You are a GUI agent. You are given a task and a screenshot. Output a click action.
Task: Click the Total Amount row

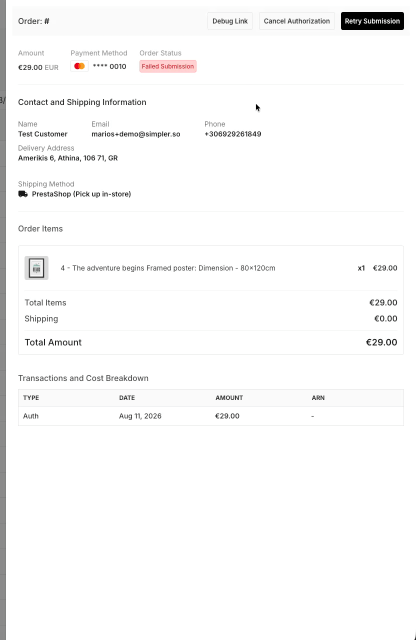click(x=211, y=342)
